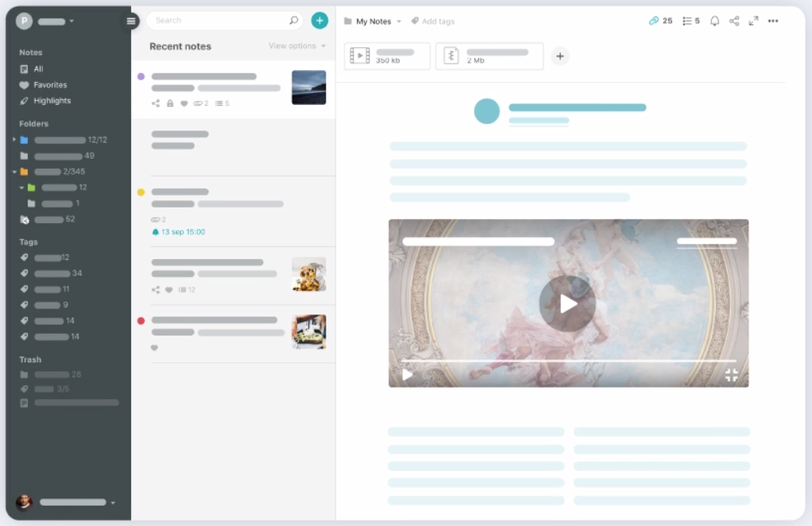Open the folder with 49 notes

coord(57,156)
